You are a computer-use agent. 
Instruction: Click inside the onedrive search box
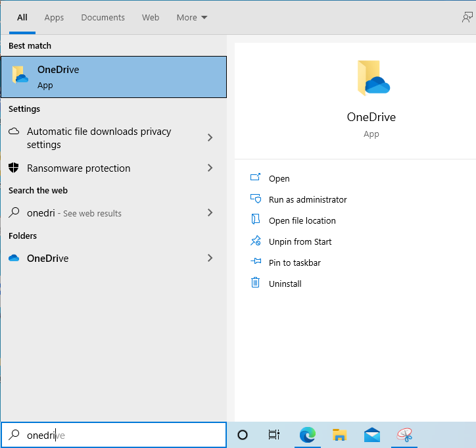114,435
